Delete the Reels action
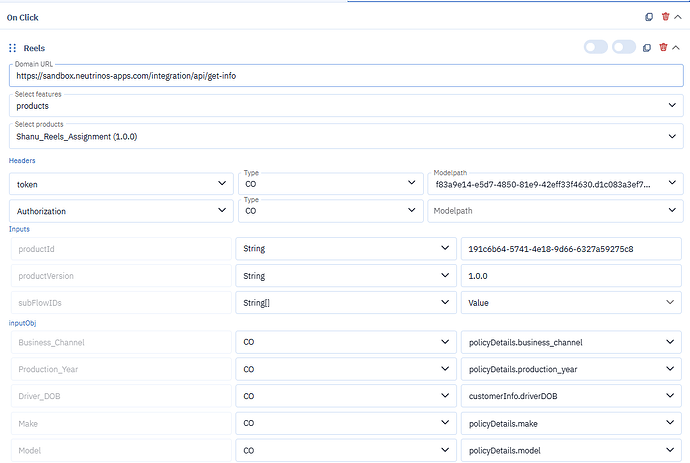This screenshot has height=463, width=690. tap(663, 47)
